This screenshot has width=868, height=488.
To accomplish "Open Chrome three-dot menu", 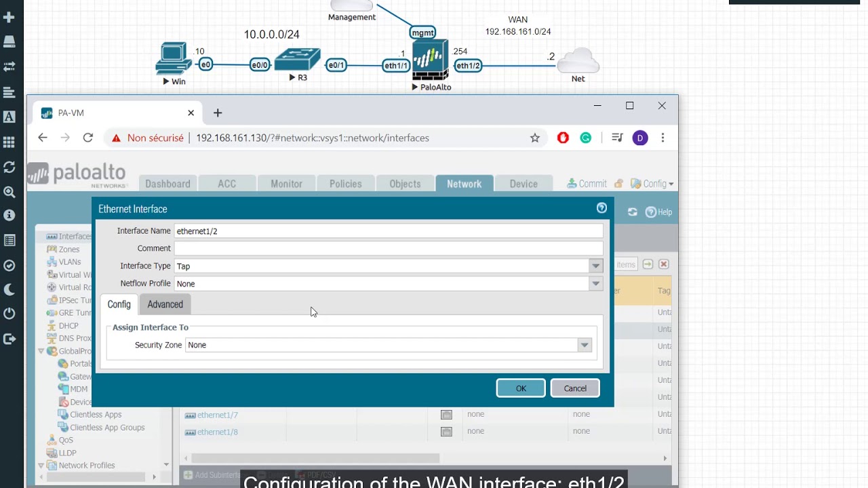I will click(663, 138).
